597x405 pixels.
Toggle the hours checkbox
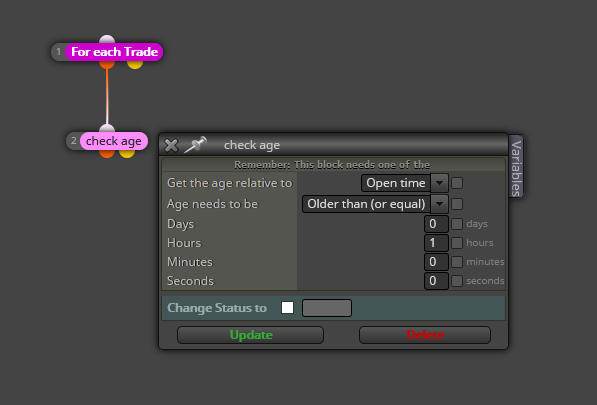(x=457, y=243)
